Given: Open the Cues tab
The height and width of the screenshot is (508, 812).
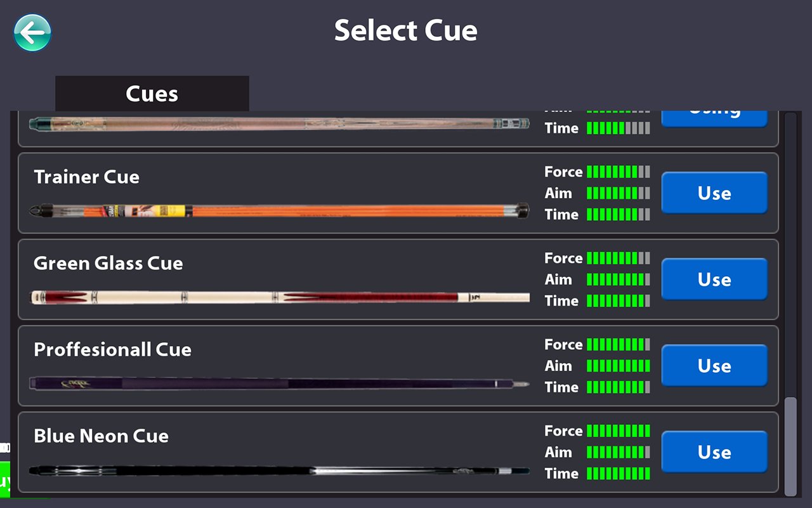Looking at the screenshot, I should pos(152,94).
